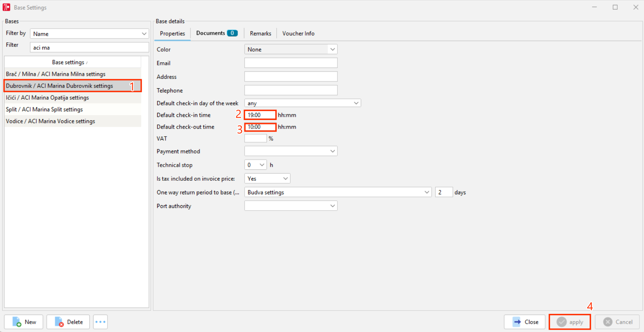Click the Cancel button's X icon
Screen dimensions: 644x332
[608, 322]
